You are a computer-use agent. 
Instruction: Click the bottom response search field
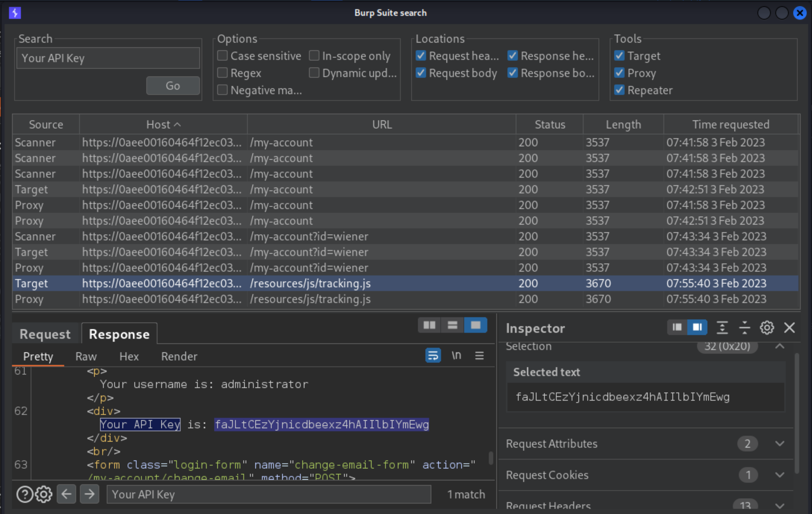[x=269, y=494]
